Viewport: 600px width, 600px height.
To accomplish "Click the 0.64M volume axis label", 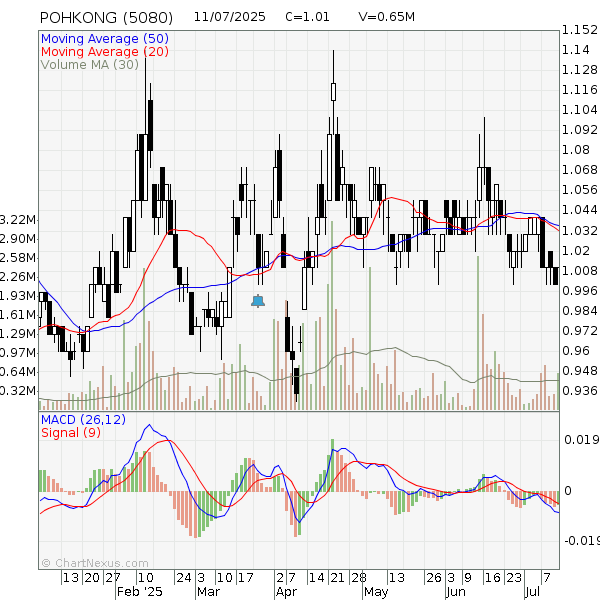I will 18,372.
